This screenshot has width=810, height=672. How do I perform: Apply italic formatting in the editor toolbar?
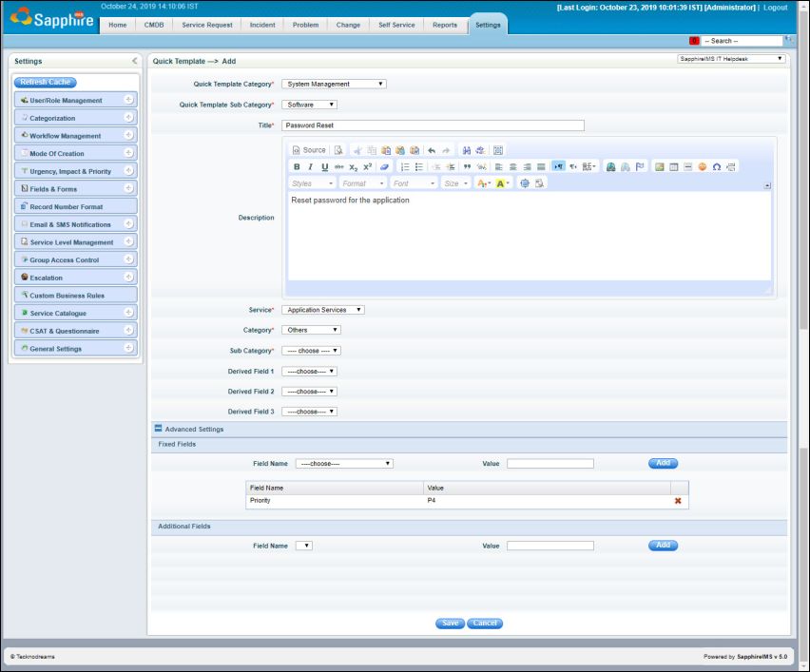(311, 166)
